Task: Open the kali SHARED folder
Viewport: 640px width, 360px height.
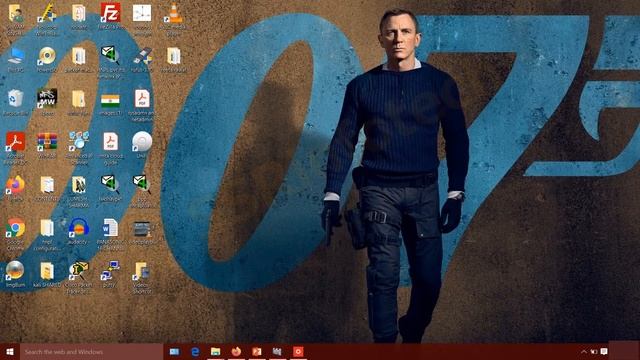Action: click(x=47, y=274)
